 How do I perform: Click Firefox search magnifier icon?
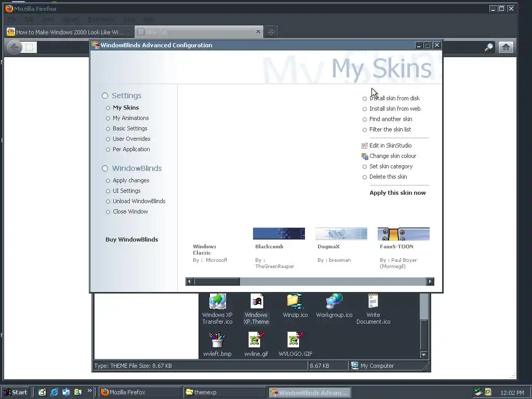[488, 47]
